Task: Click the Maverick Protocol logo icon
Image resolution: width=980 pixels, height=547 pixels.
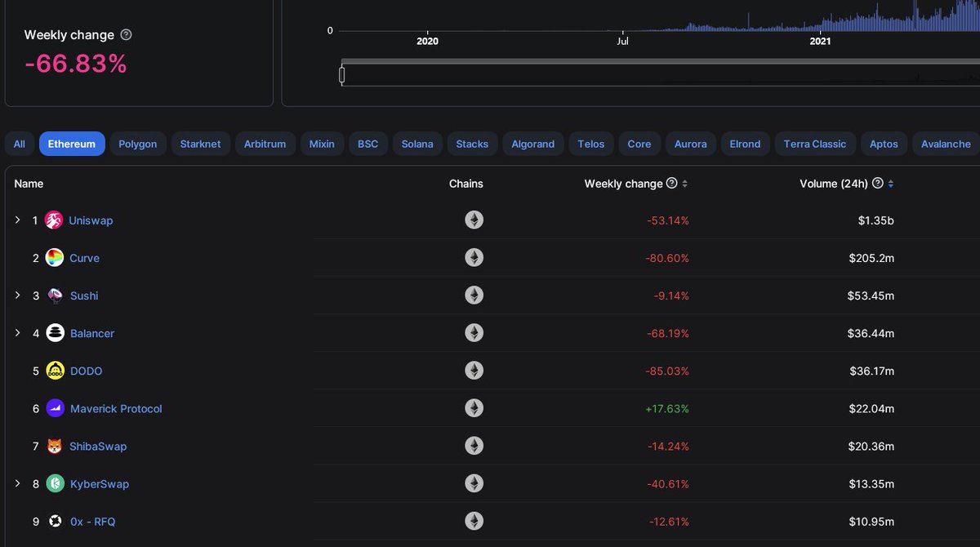Action: click(55, 408)
